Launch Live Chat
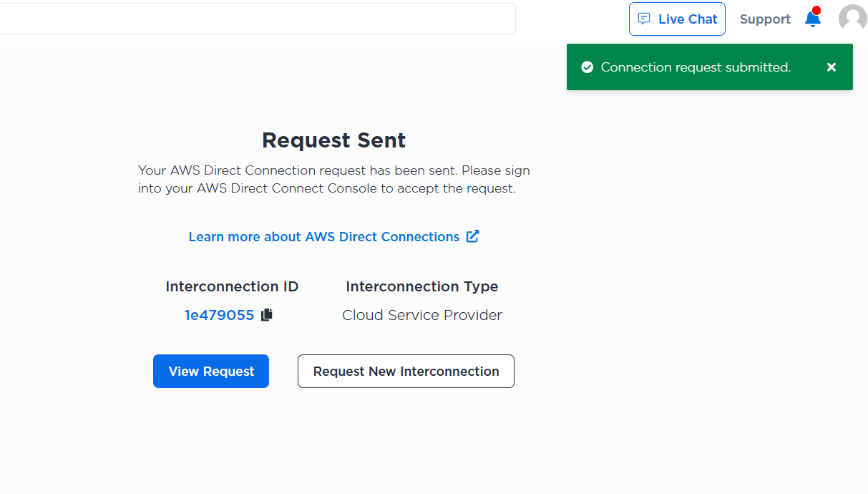868x494 pixels. (677, 19)
